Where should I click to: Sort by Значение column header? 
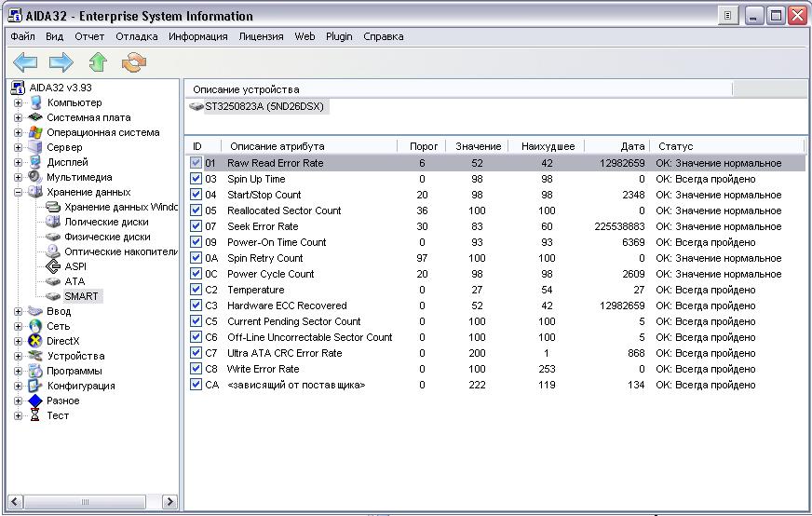[x=478, y=146]
